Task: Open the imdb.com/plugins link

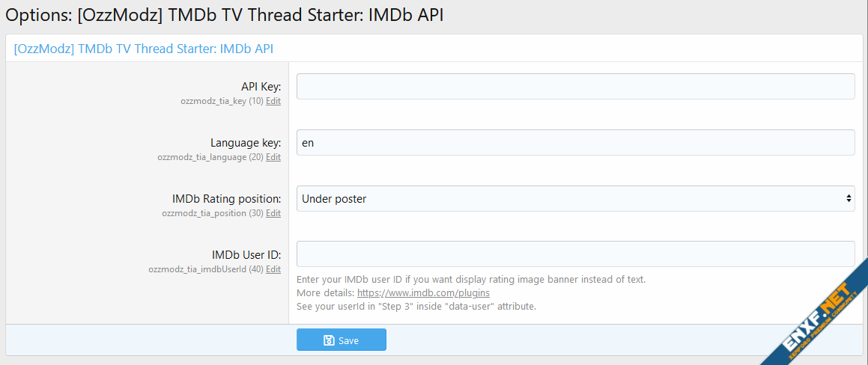Action: tap(423, 293)
